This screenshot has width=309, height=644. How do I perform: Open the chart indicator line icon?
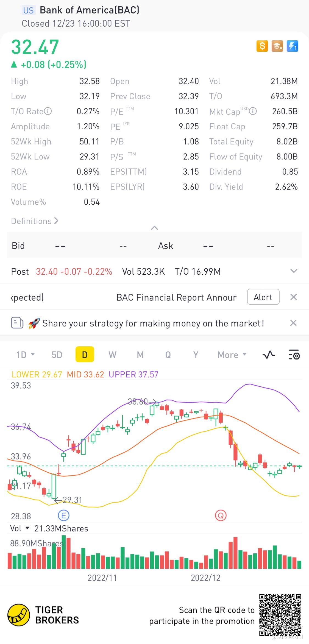[269, 355]
